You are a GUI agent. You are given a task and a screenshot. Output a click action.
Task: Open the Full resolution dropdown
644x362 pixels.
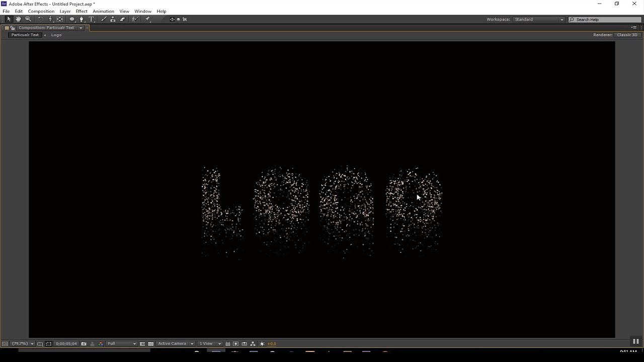[x=121, y=344]
